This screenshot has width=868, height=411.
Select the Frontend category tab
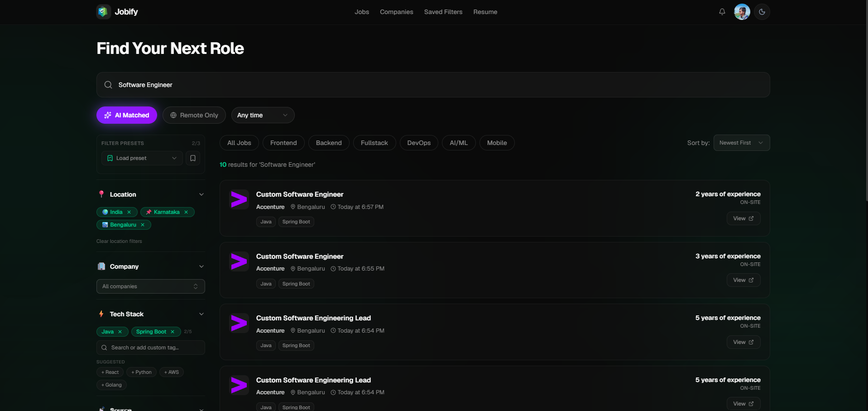283,143
